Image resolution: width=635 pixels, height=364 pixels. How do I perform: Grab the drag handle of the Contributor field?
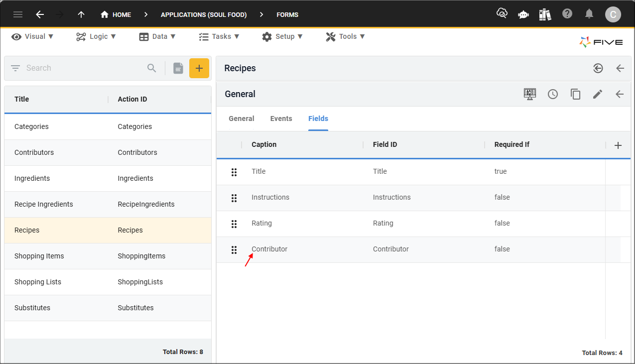pyautogui.click(x=234, y=249)
